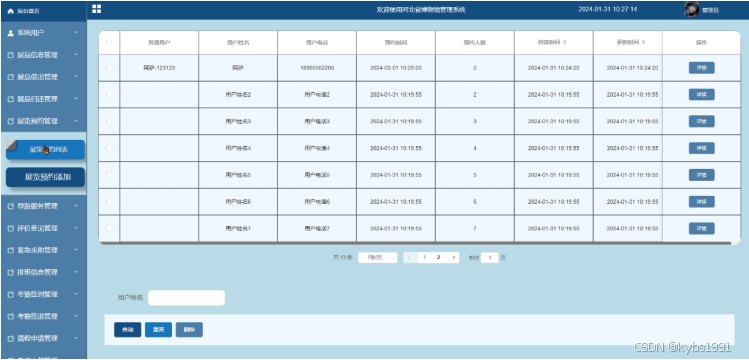
Task: Open the 展览预约列表 submenu item
Action: 45,150
